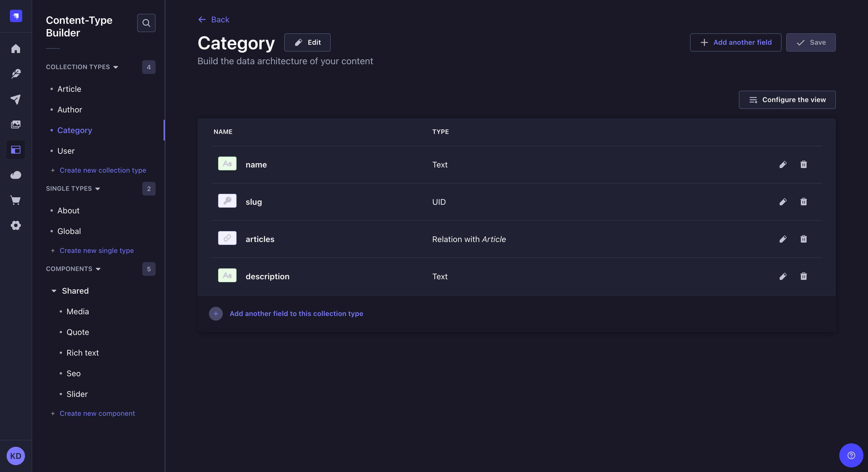This screenshot has height=472, width=868.
Task: Collapse the COLLECTION TYPES section
Action: click(x=116, y=67)
